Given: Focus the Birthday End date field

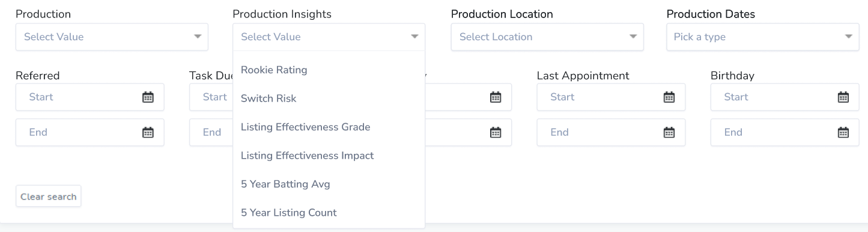Looking at the screenshot, I should point(785,132).
